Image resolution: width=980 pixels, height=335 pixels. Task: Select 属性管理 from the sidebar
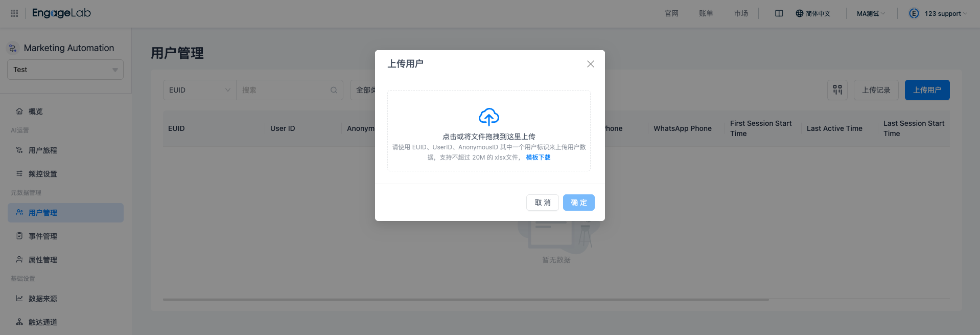(x=42, y=260)
